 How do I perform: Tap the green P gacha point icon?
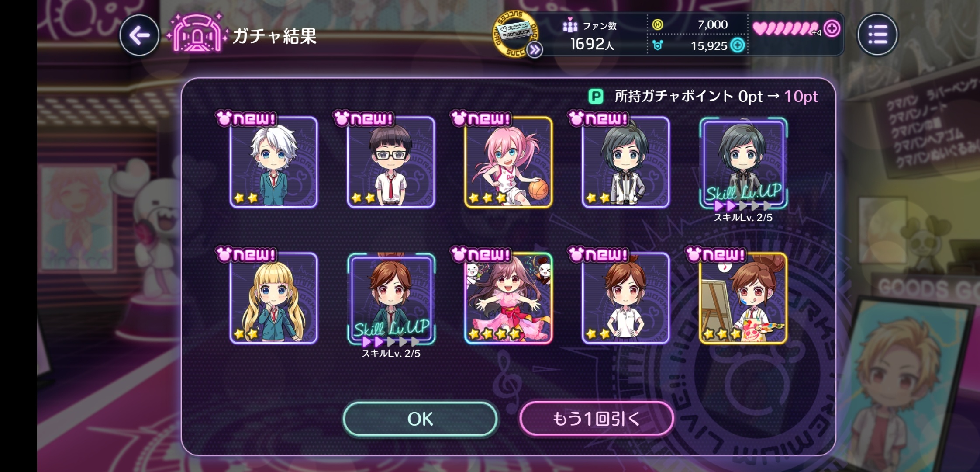pyautogui.click(x=596, y=96)
